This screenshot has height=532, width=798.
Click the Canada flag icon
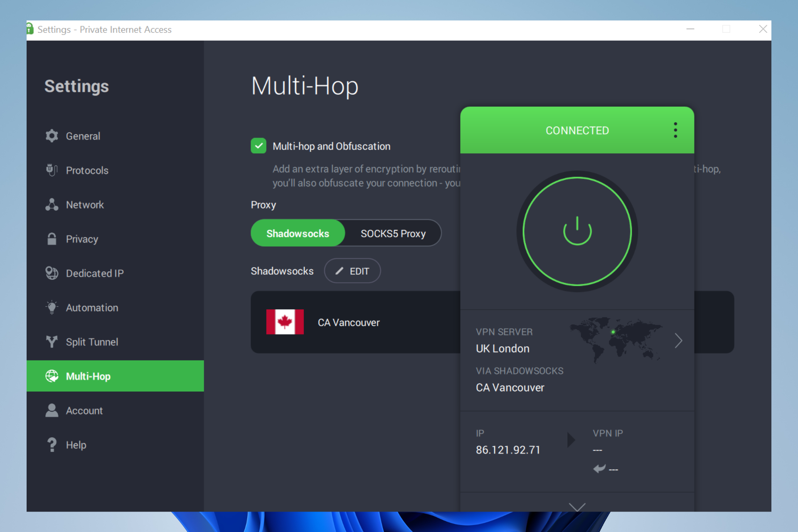click(x=285, y=322)
